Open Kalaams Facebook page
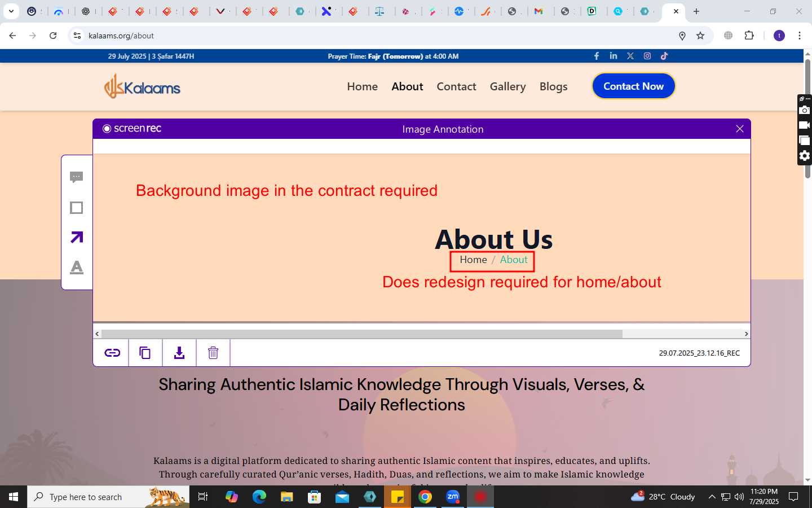 click(x=597, y=56)
